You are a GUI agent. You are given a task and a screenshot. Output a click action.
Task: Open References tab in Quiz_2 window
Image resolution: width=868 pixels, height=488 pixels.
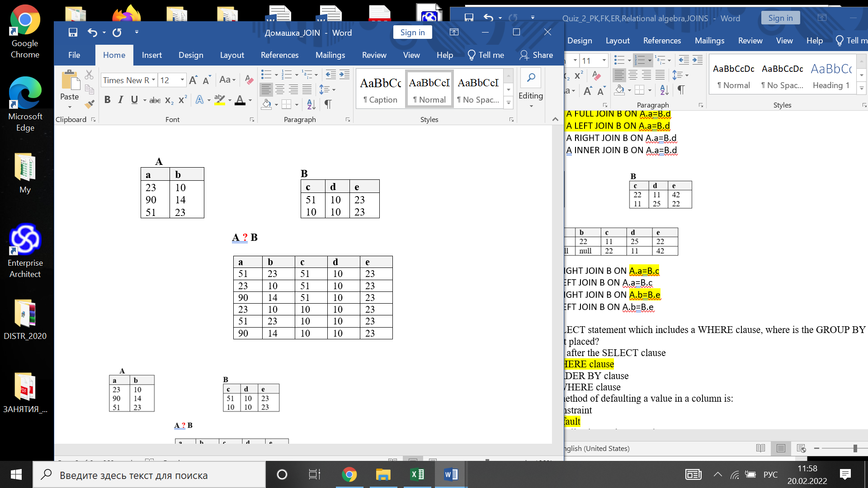coord(662,41)
